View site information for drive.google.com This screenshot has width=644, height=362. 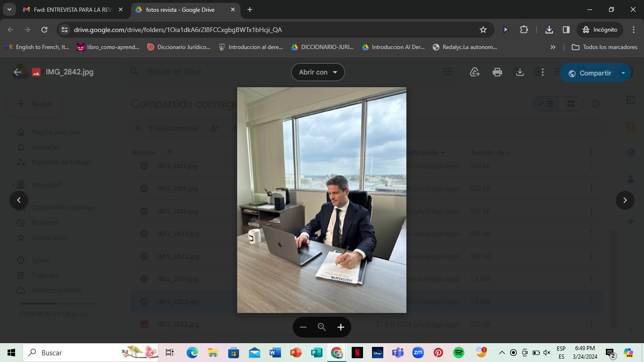pyautogui.click(x=65, y=30)
